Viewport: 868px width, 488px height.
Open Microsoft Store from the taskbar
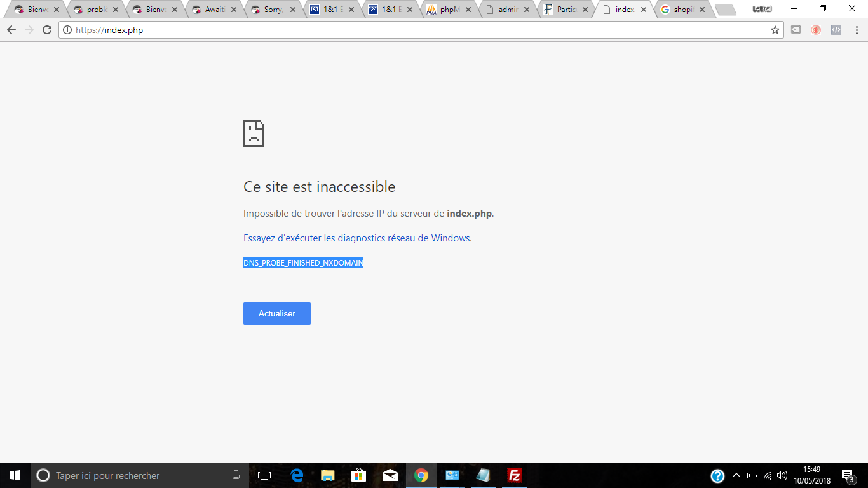359,475
